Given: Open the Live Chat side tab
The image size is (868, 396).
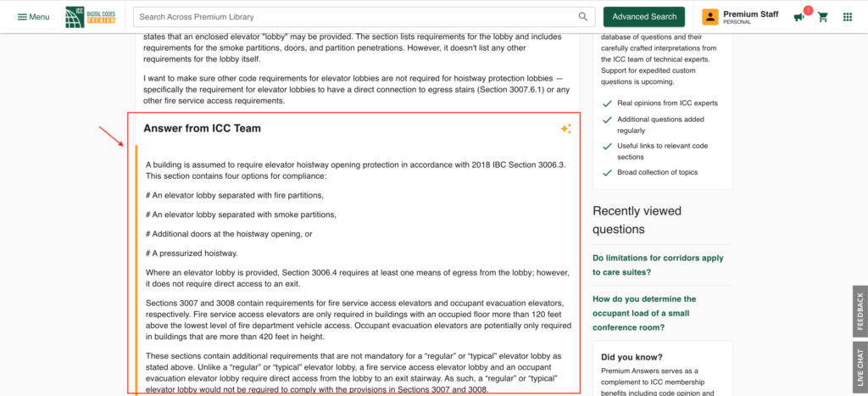Looking at the screenshot, I should pos(860,366).
